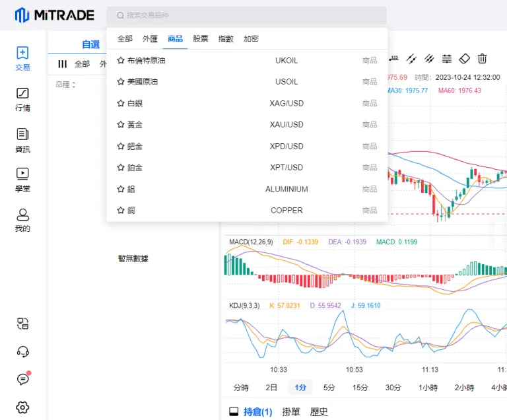507x420 pixels.
Task: Set chart to 2日 timeframe
Action: [x=271, y=388]
